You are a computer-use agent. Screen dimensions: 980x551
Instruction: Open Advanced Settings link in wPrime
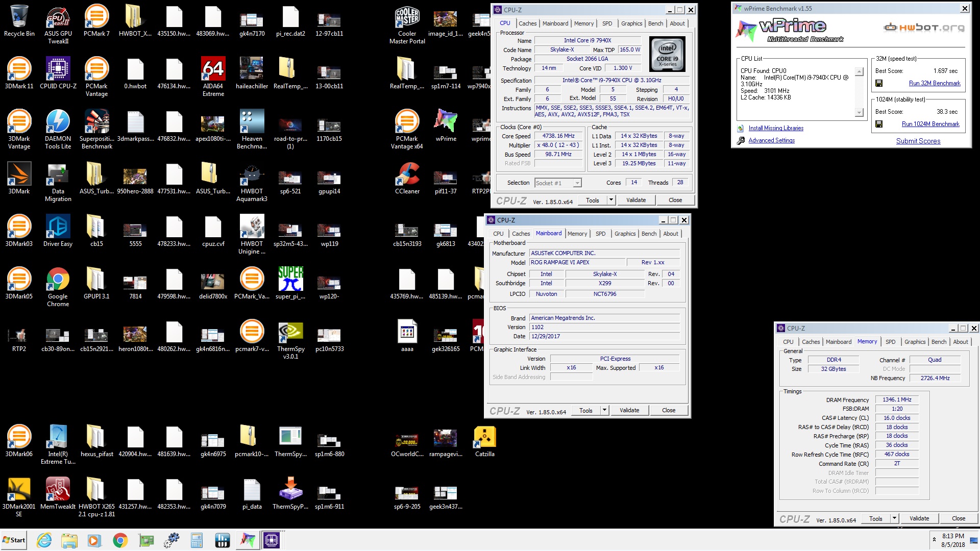point(771,140)
